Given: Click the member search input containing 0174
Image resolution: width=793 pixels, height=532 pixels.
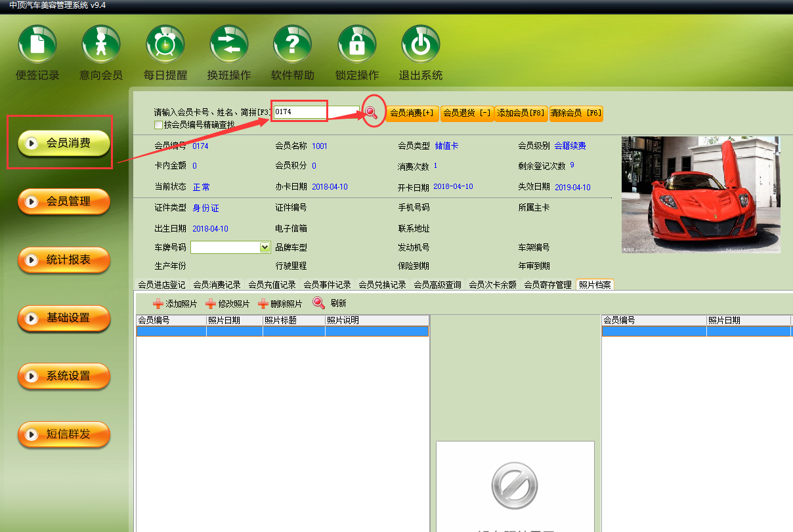Looking at the screenshot, I should pos(316,112).
